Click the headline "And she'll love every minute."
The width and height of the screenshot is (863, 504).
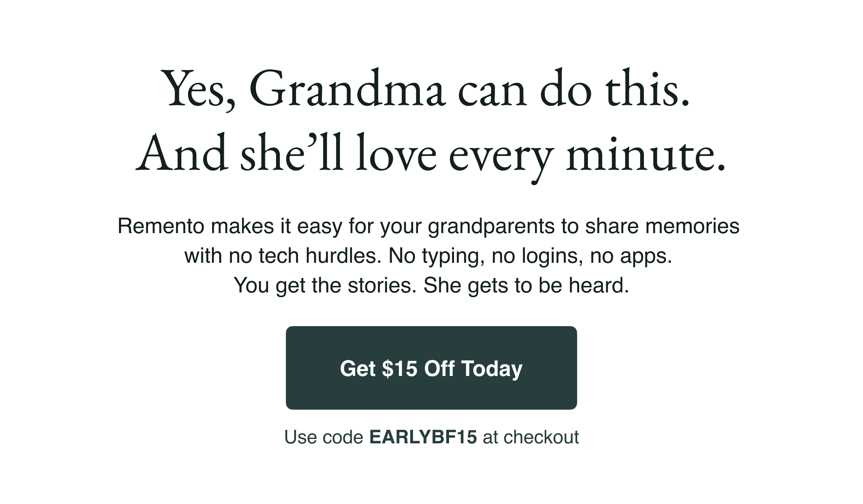pos(430,154)
